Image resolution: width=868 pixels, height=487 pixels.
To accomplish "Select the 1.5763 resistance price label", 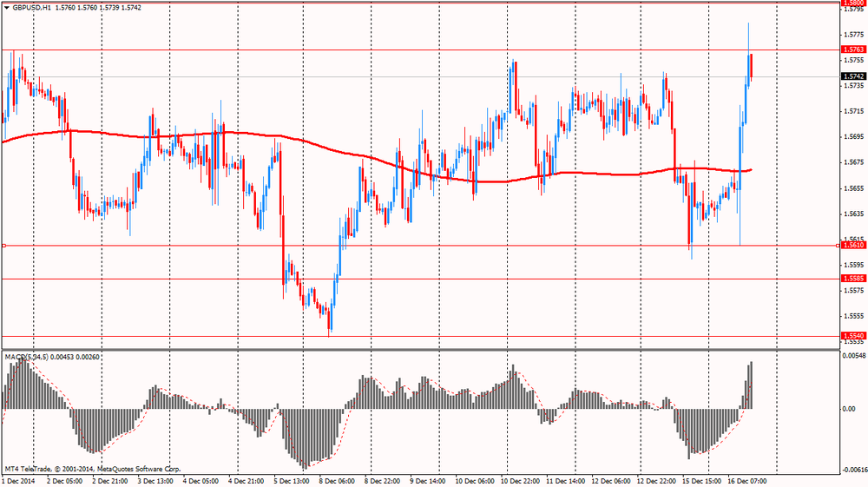I will coord(852,50).
